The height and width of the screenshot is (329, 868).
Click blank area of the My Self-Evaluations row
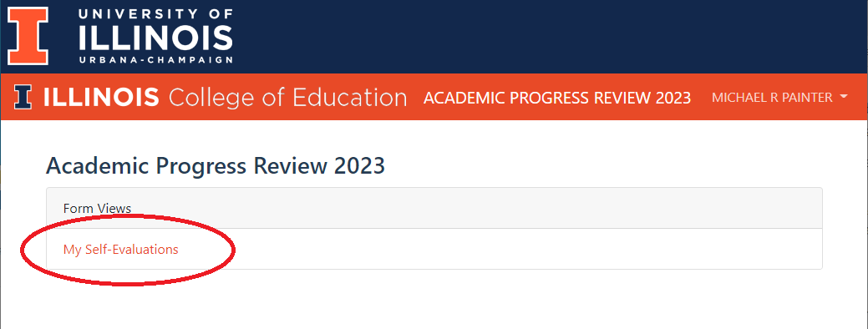(498, 250)
